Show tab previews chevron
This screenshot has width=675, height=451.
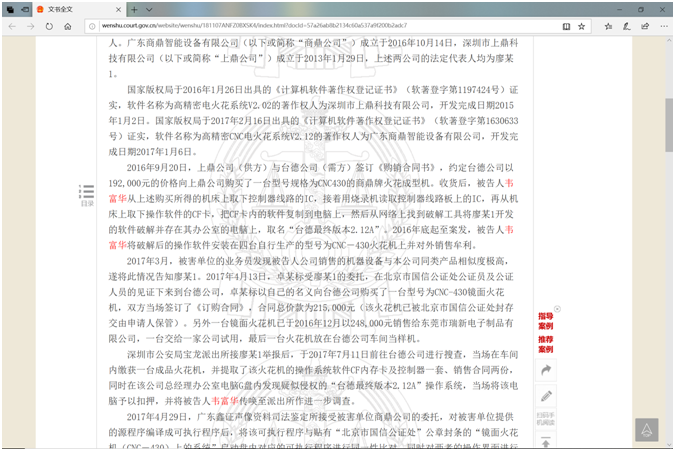[149, 9]
